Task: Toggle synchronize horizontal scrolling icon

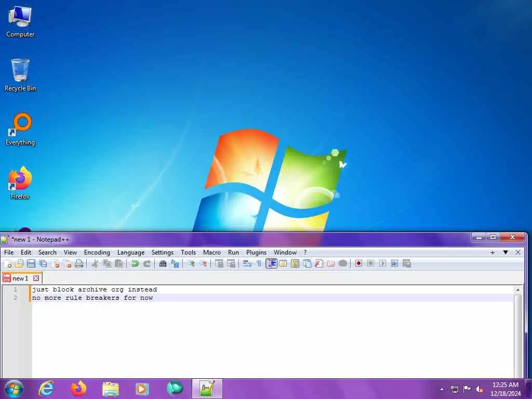Action: (231, 263)
